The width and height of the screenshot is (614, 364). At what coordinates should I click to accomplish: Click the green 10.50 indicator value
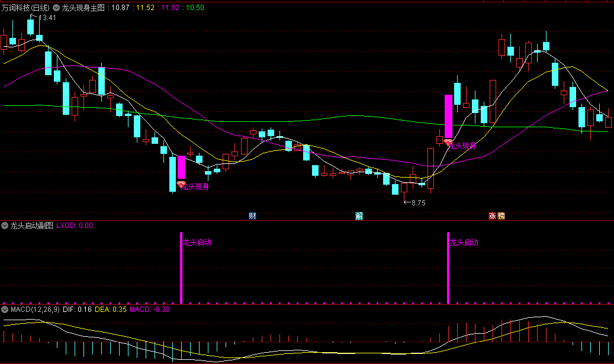195,8
